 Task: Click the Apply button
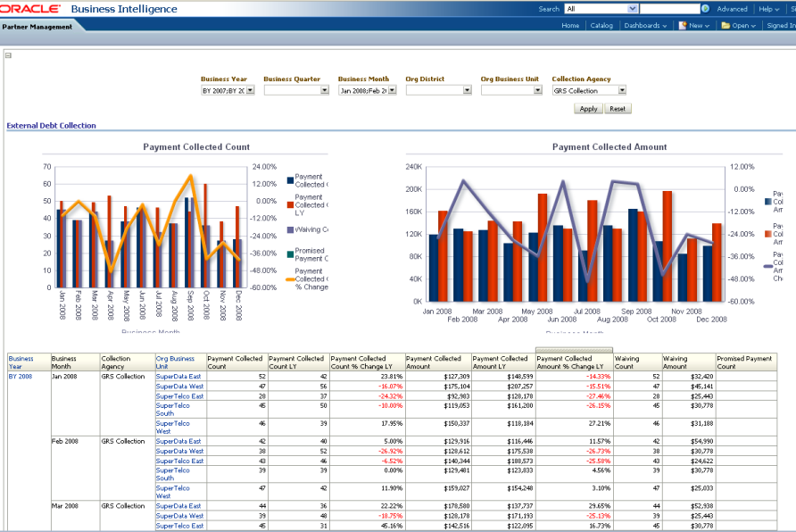pyautogui.click(x=588, y=109)
